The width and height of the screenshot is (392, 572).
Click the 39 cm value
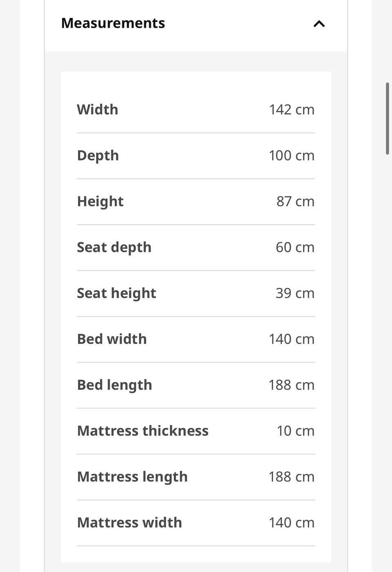click(295, 293)
